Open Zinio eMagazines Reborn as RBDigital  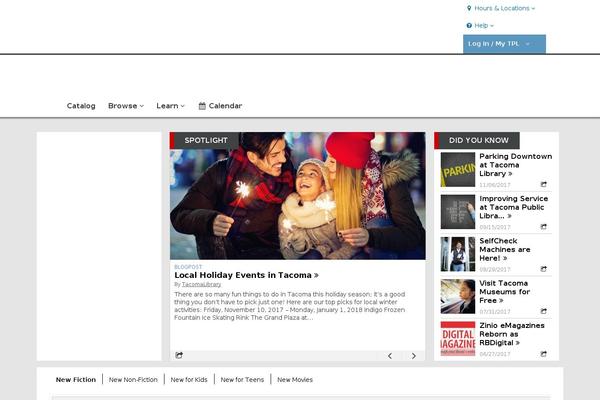click(512, 334)
